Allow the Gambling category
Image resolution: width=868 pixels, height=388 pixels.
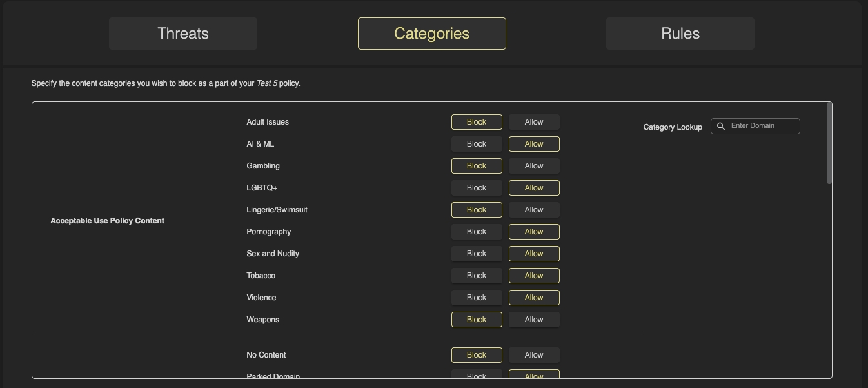coord(534,166)
